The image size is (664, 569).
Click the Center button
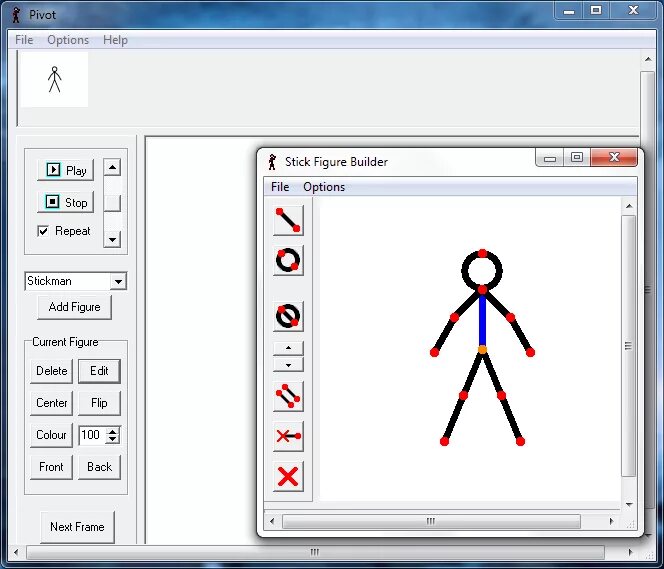pyautogui.click(x=52, y=403)
